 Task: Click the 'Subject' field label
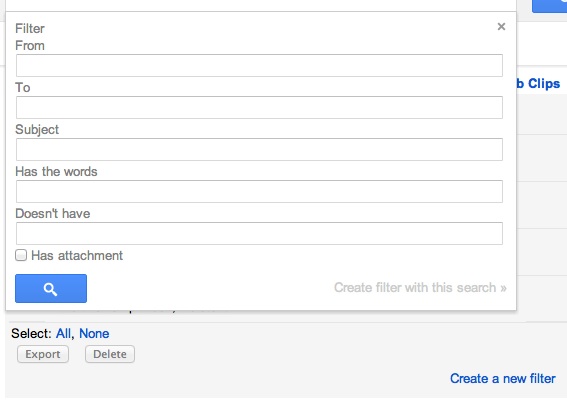37,129
